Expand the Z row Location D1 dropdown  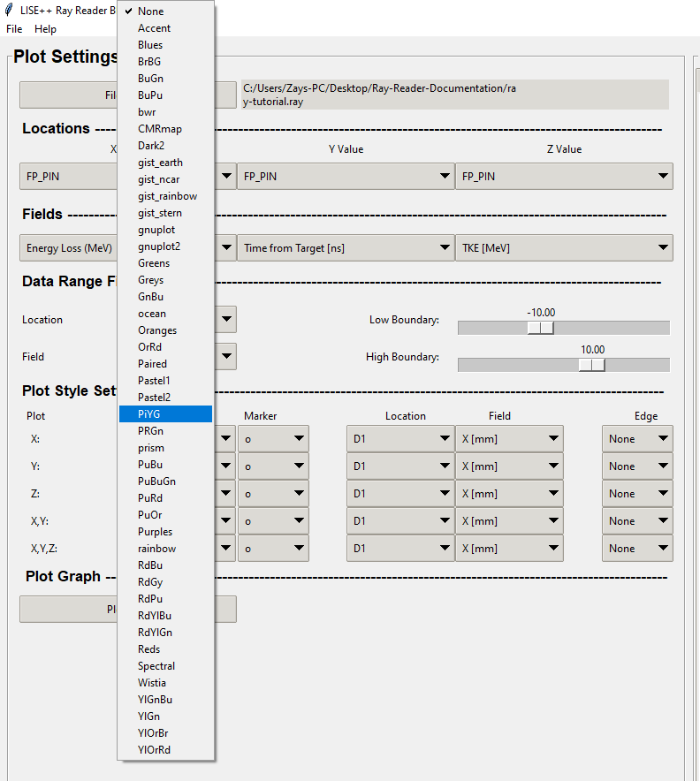399,494
